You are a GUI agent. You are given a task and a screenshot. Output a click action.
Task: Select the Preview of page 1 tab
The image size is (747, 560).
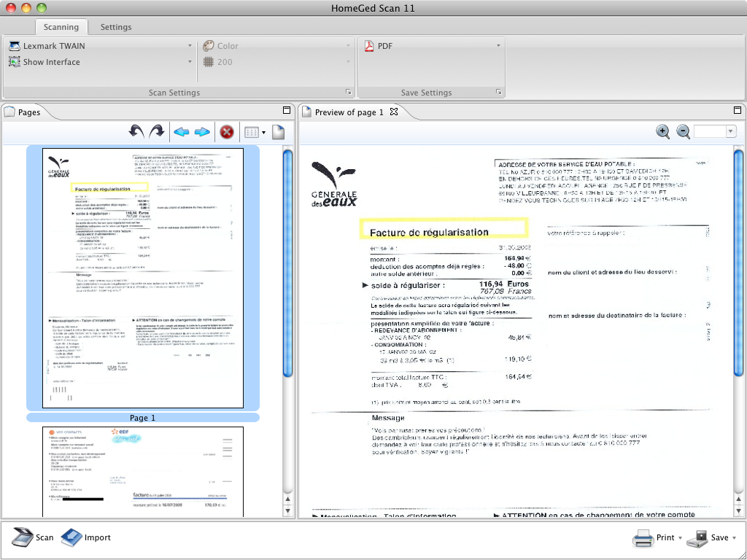349,112
